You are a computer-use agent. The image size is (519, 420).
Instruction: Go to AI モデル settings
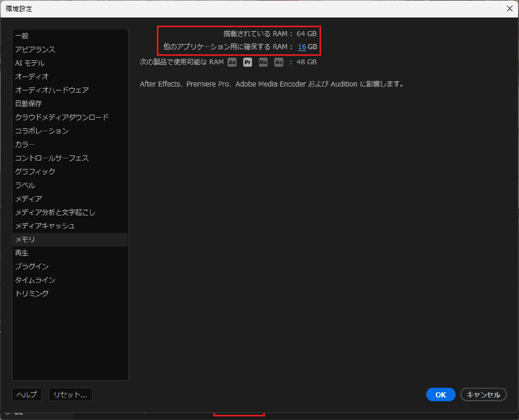pos(30,63)
